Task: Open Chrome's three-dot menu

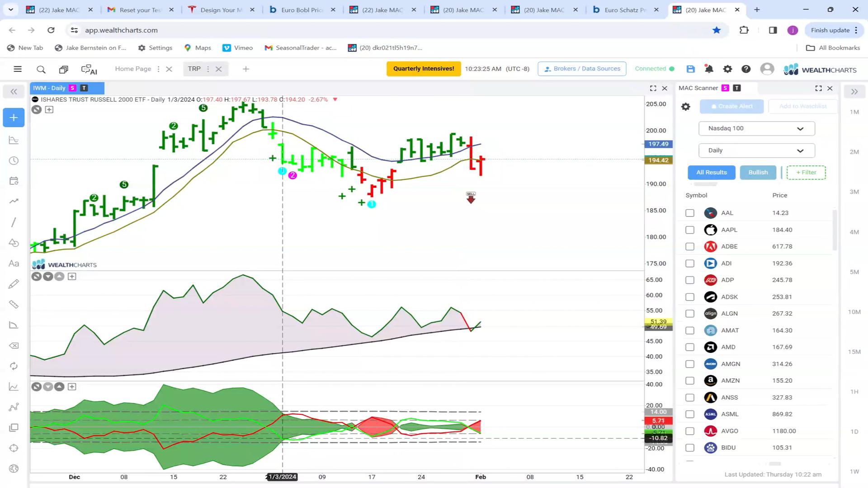Action: 856,30
